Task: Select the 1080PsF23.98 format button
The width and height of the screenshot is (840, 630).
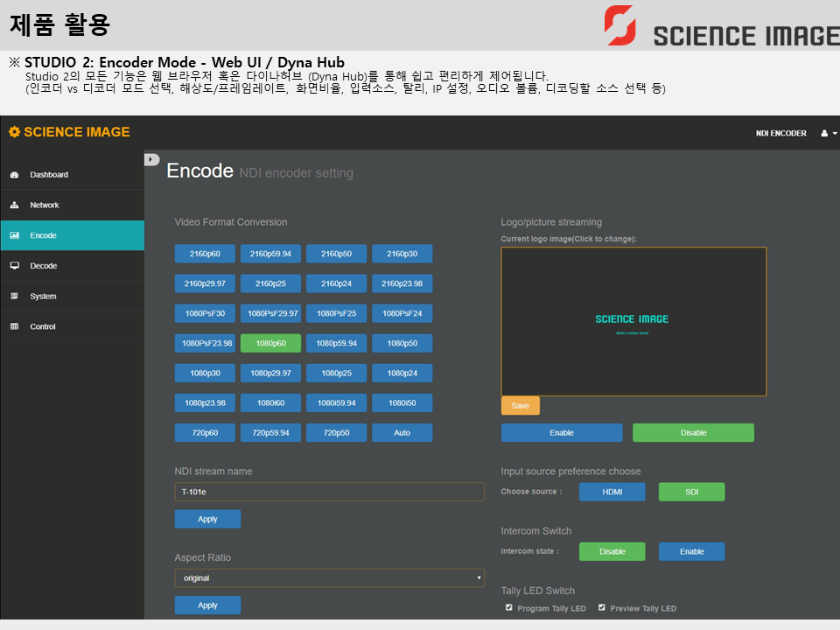Action: pyautogui.click(x=205, y=343)
